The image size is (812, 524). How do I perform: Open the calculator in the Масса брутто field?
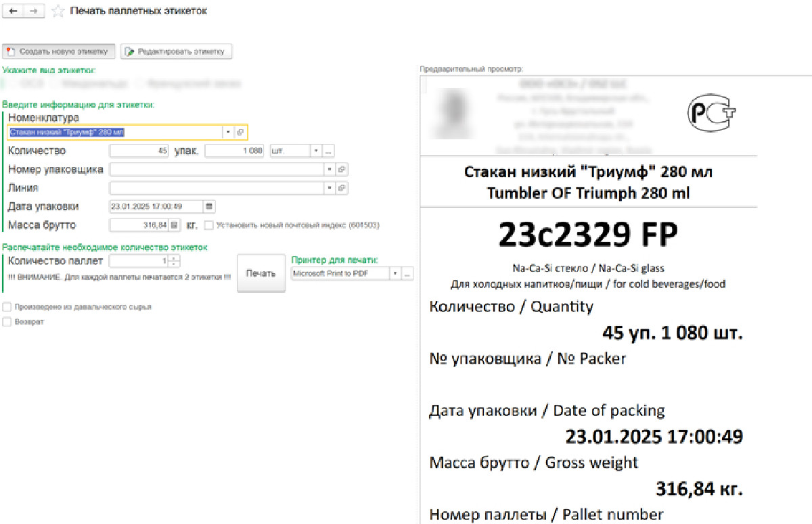[x=174, y=225]
